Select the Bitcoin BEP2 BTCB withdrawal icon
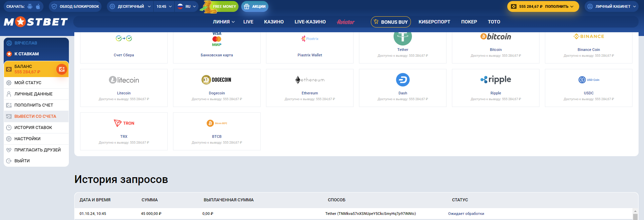Image resolution: width=644 pixels, height=220 pixels. (x=217, y=123)
